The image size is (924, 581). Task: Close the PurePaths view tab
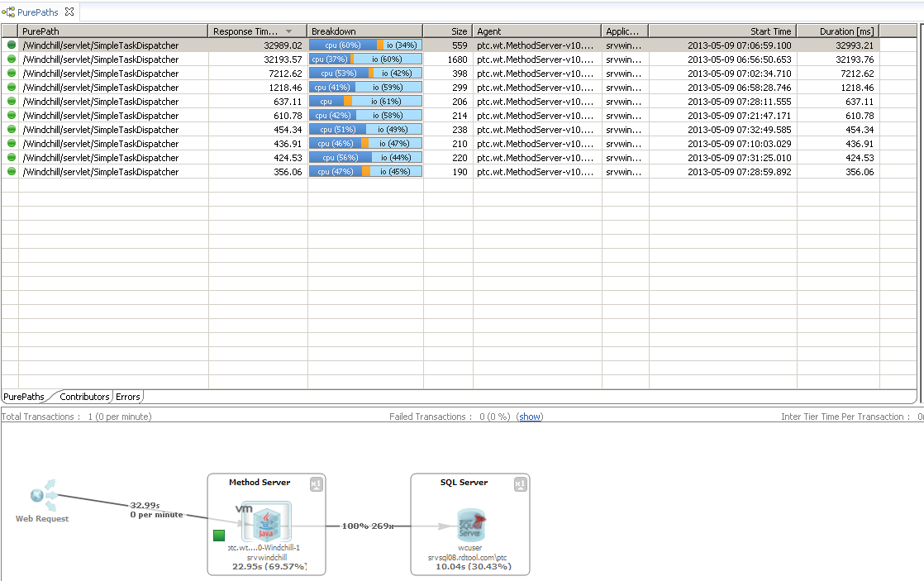69,12
